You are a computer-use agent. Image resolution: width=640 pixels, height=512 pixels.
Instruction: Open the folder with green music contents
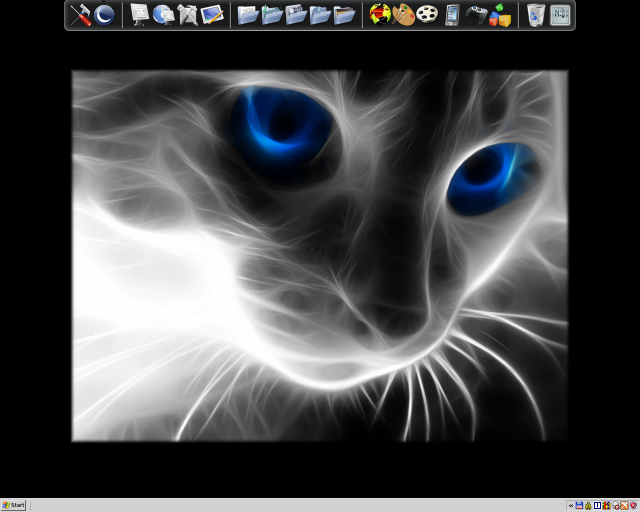point(272,15)
